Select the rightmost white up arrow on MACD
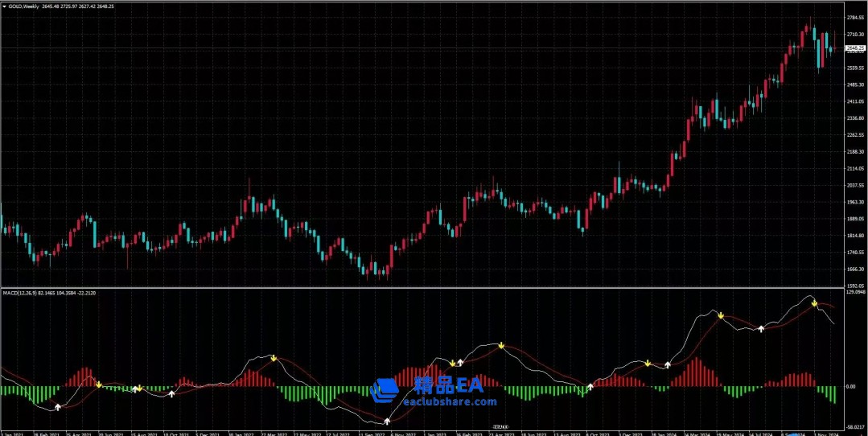Image resolution: width=868 pixels, height=436 pixels. click(x=760, y=328)
